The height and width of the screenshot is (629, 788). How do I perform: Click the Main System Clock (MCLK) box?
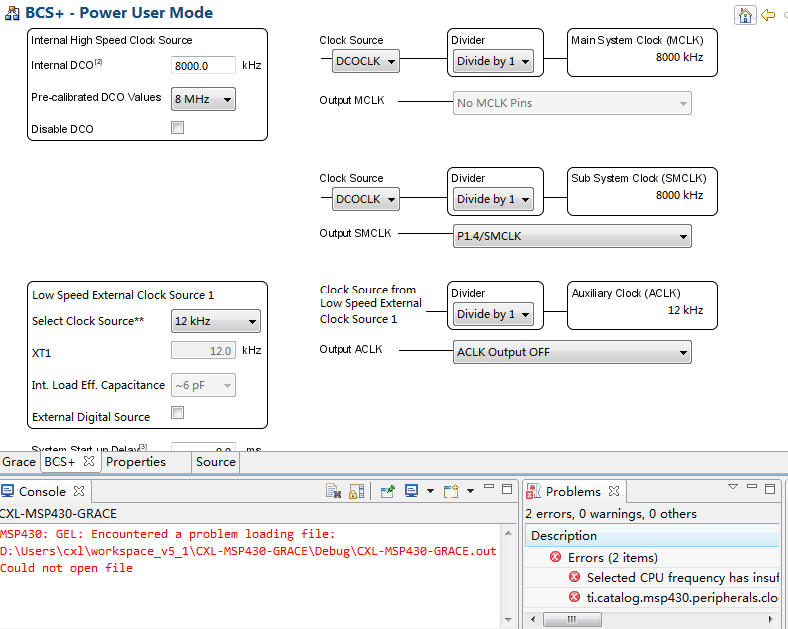pyautogui.click(x=642, y=53)
